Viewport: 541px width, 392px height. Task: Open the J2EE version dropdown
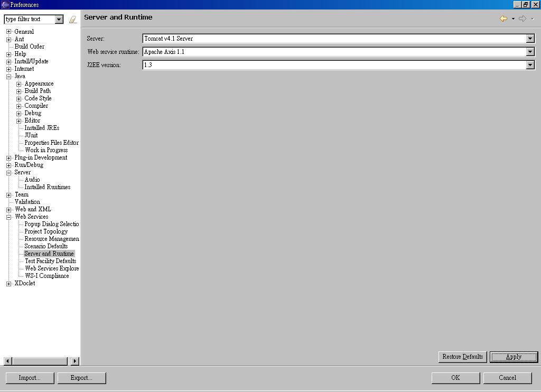click(x=530, y=65)
